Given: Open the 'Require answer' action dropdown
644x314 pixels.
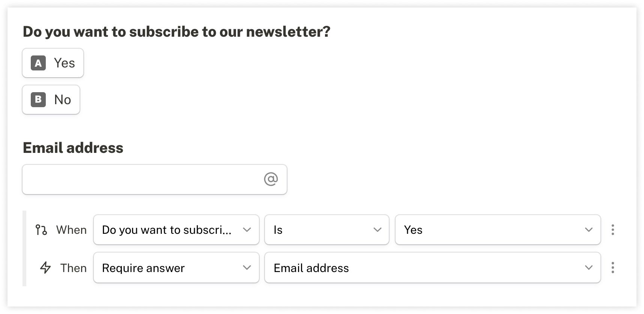Looking at the screenshot, I should (x=176, y=268).
